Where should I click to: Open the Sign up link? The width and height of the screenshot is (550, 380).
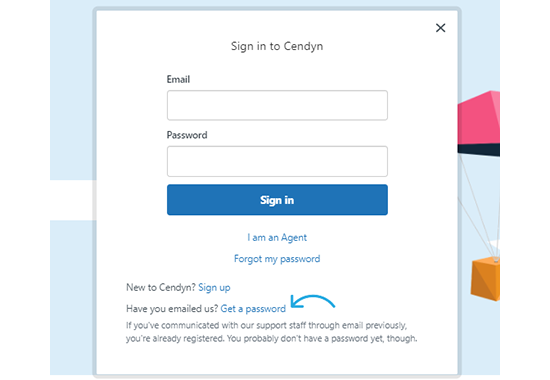click(x=214, y=287)
